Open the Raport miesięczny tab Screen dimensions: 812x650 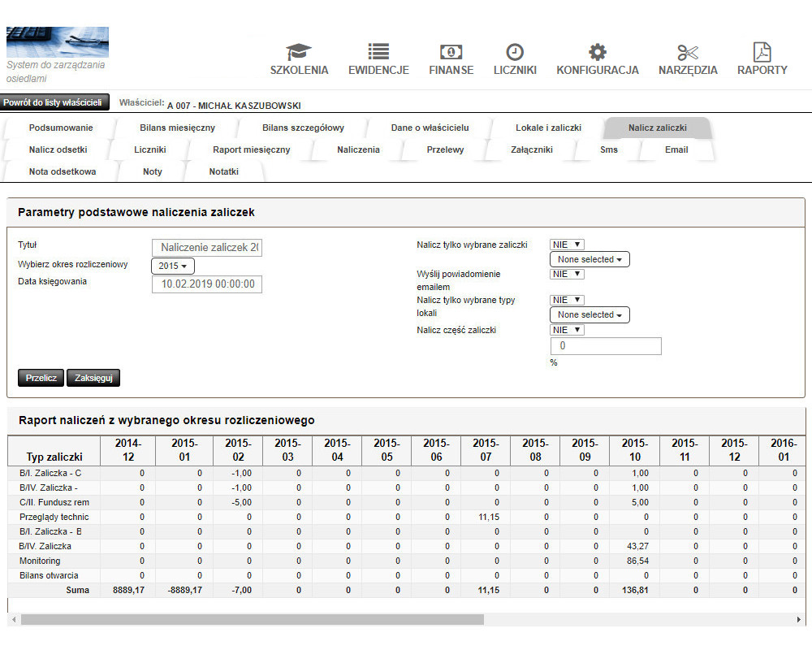[251, 149]
